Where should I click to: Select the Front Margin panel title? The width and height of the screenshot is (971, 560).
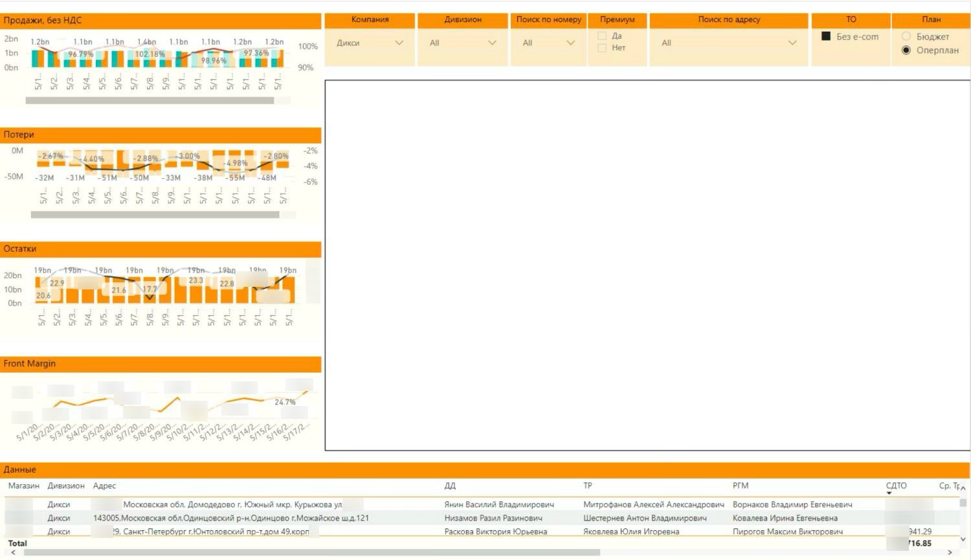coord(30,363)
